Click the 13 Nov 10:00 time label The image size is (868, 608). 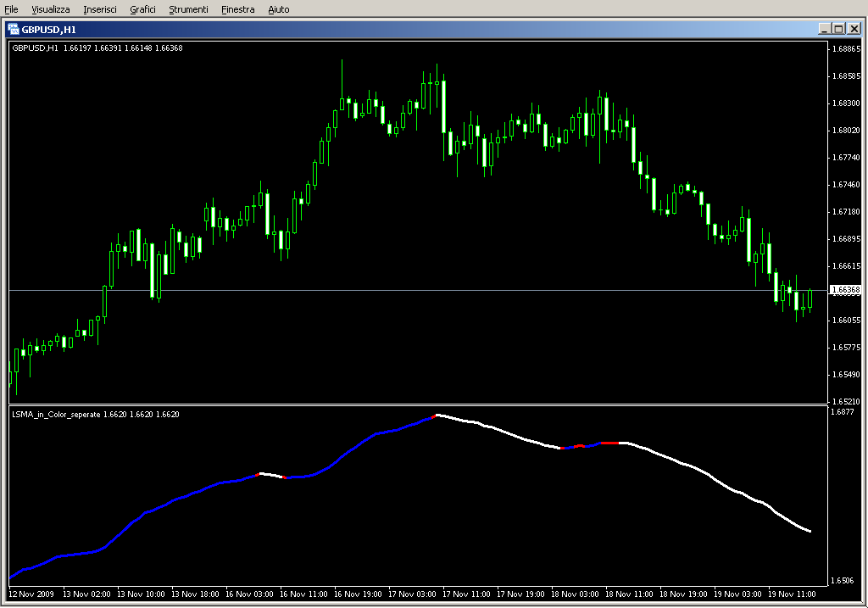tap(141, 594)
